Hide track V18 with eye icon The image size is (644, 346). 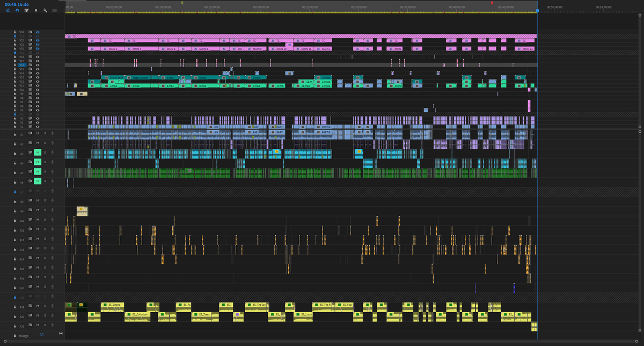pos(38,57)
